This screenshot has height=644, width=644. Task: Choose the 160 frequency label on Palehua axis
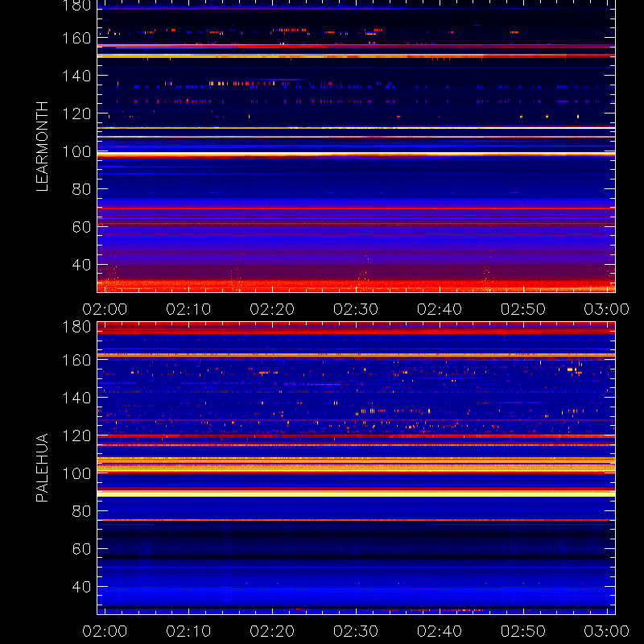[76, 360]
